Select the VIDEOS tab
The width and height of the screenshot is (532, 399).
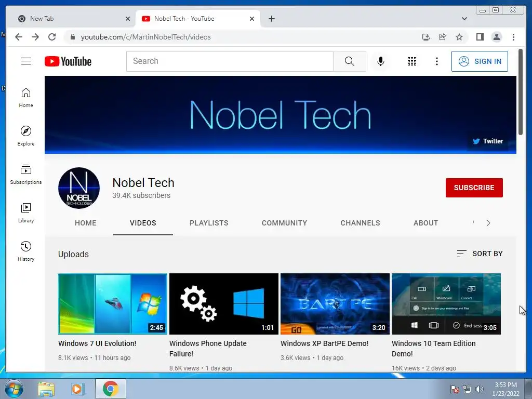click(143, 223)
